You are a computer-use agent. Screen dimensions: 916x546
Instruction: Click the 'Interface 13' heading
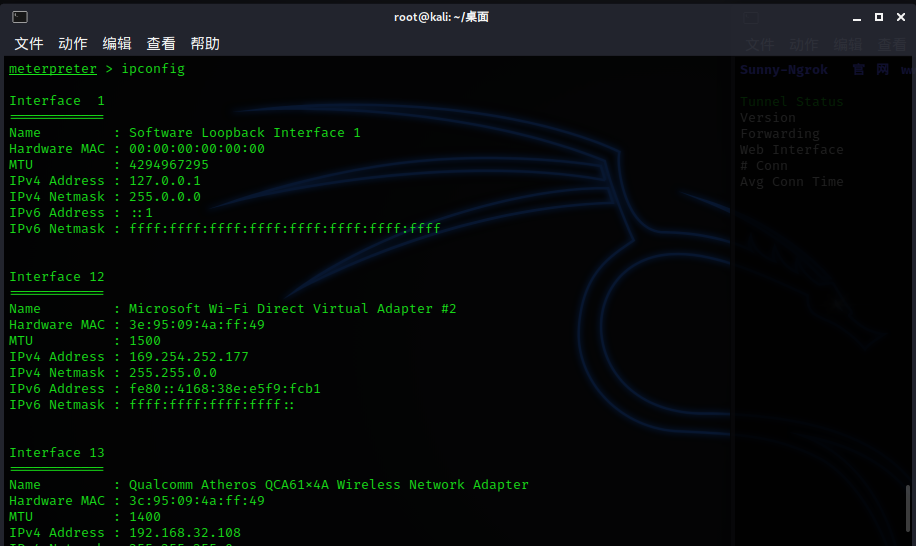[57, 453]
